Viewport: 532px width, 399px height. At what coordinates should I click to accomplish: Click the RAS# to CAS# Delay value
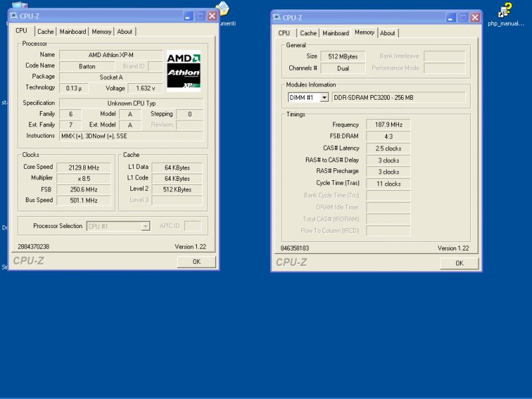(x=388, y=160)
